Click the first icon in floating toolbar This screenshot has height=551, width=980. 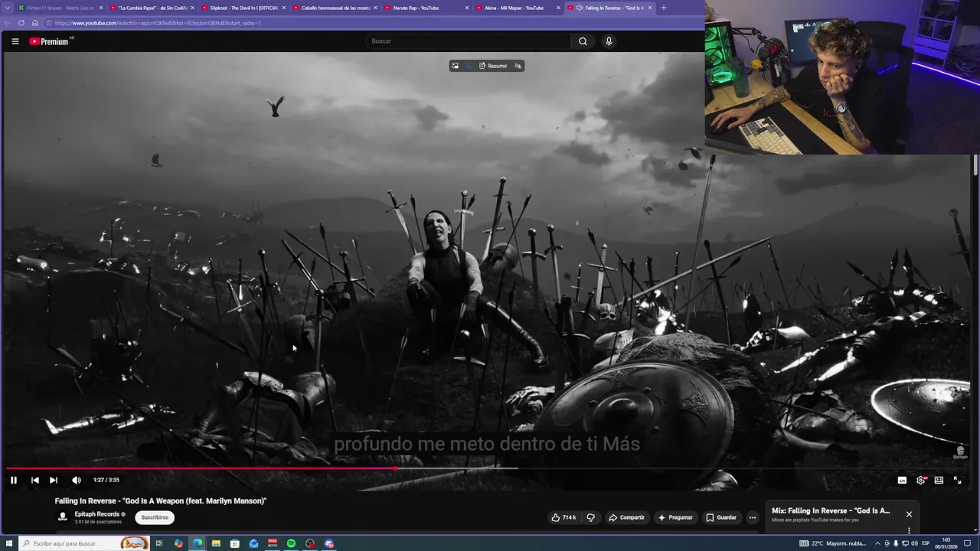pyautogui.click(x=455, y=66)
